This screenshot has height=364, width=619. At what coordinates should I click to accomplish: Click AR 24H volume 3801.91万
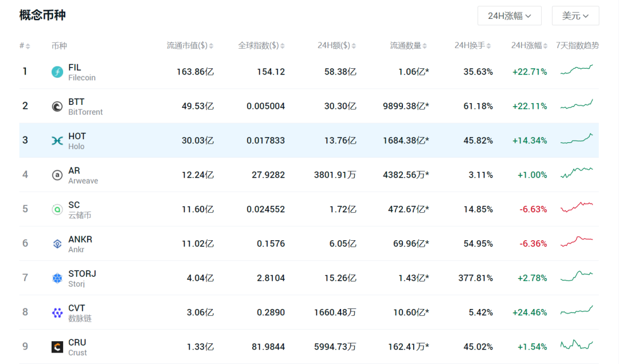(x=335, y=175)
